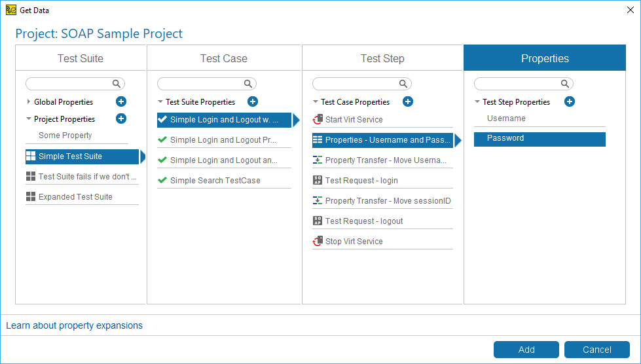
Task: Select Test Suite fails if we don't row
Action: [82, 177]
